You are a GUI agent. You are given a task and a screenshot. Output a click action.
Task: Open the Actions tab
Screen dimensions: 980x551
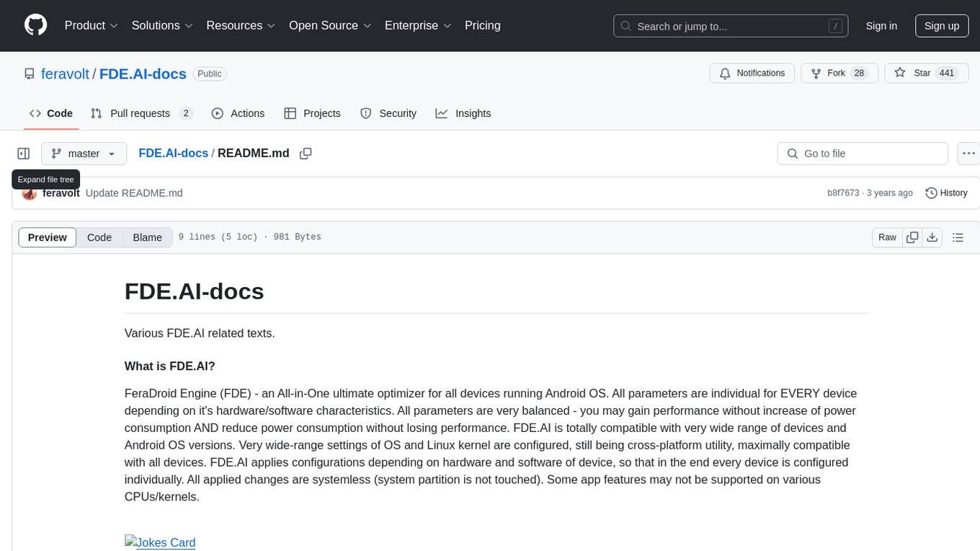tap(238, 113)
